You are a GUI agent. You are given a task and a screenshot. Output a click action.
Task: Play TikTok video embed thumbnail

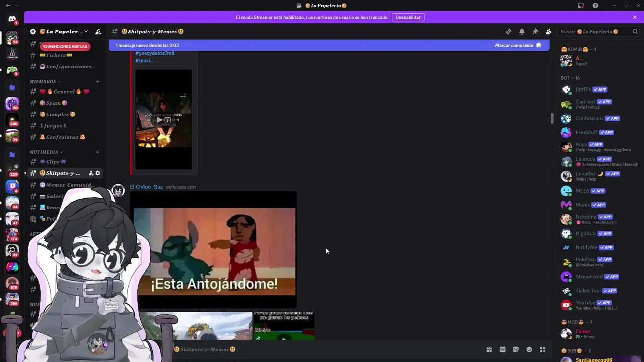pos(164,120)
